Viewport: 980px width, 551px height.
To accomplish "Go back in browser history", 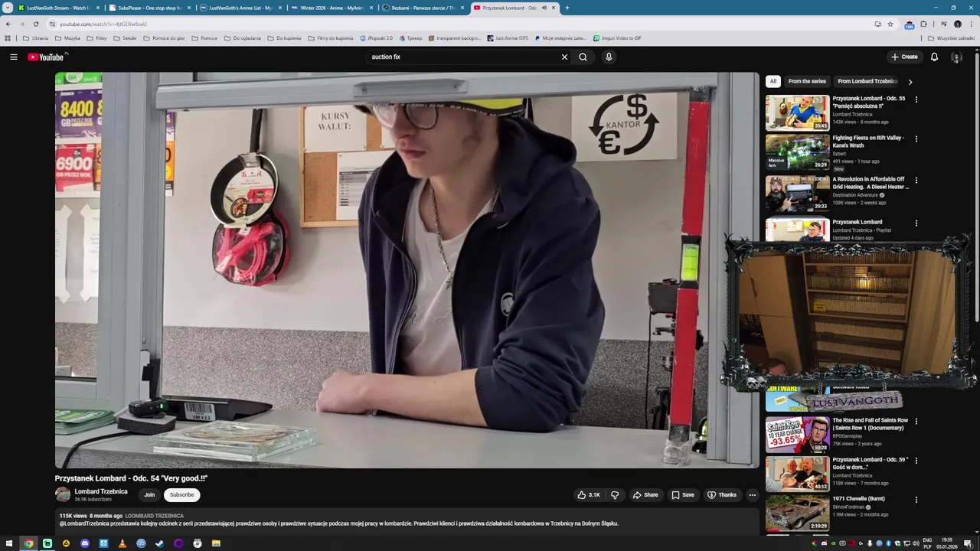I will coord(8,24).
